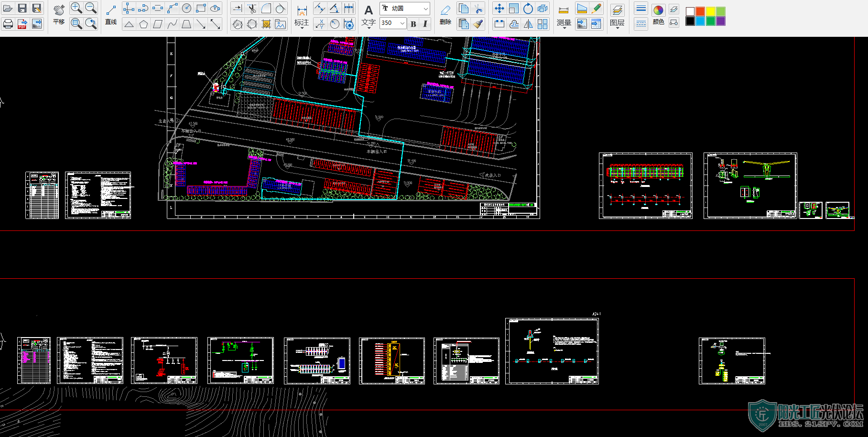
Task: Pick the orange-red color swatch
Action: 700,11
